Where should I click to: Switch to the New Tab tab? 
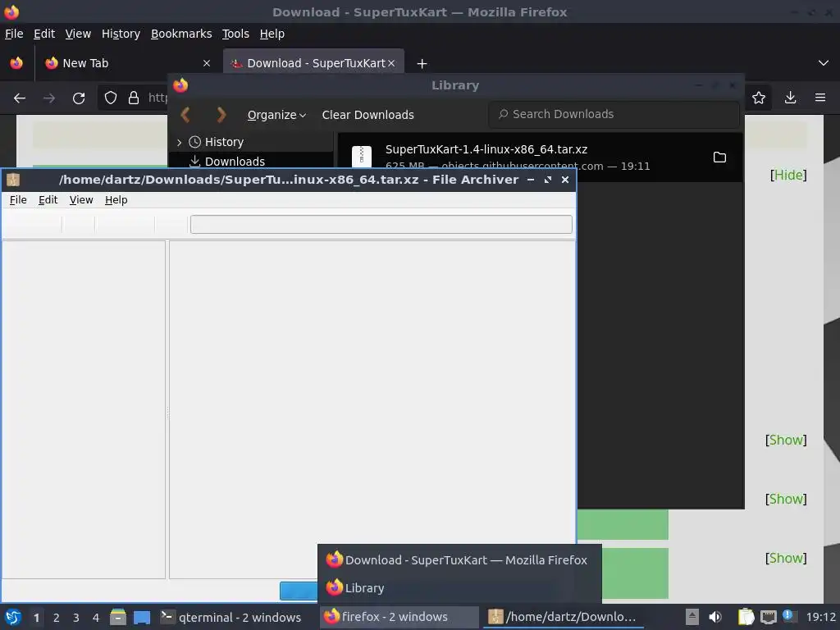(x=126, y=63)
